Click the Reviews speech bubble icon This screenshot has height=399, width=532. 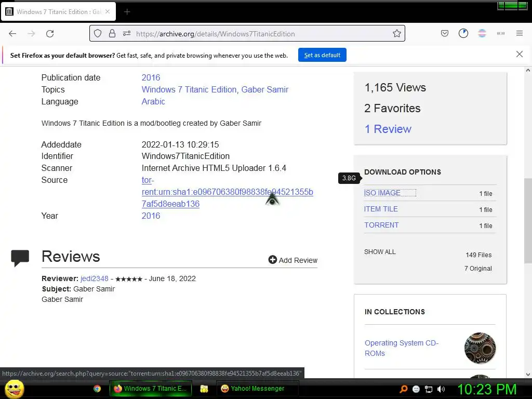[x=20, y=258]
